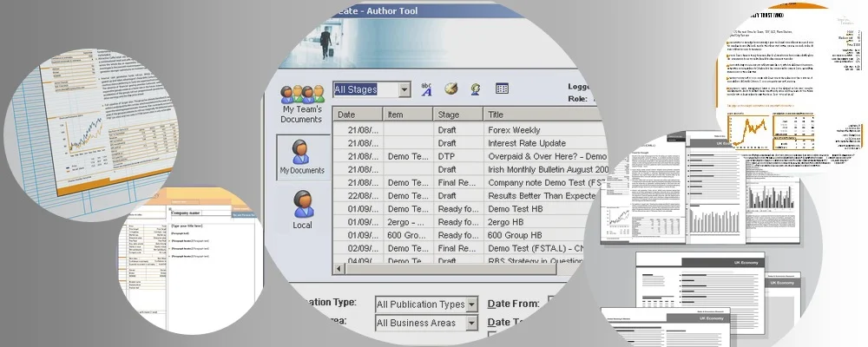Click the 600 Gro... item cell

[408, 235]
